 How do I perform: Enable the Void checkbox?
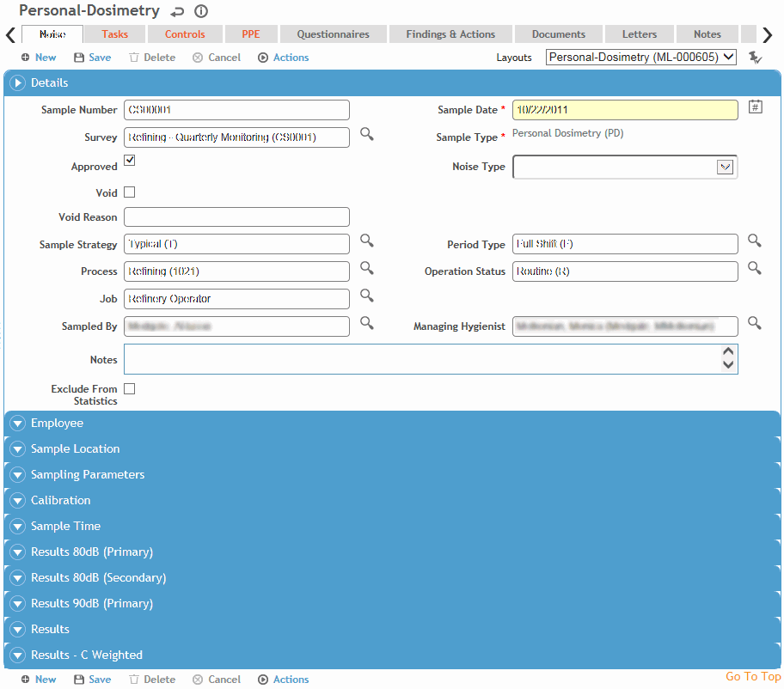pyautogui.click(x=130, y=192)
